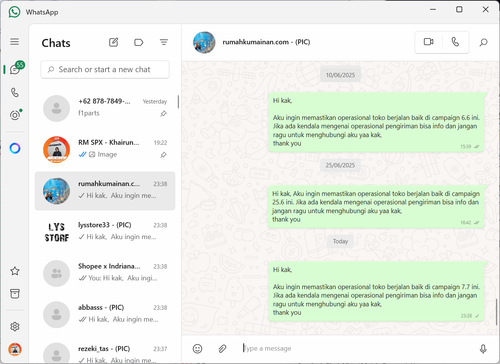Click the conversation scrollbar
Screen dimensions: 500x364
pos(497,312)
